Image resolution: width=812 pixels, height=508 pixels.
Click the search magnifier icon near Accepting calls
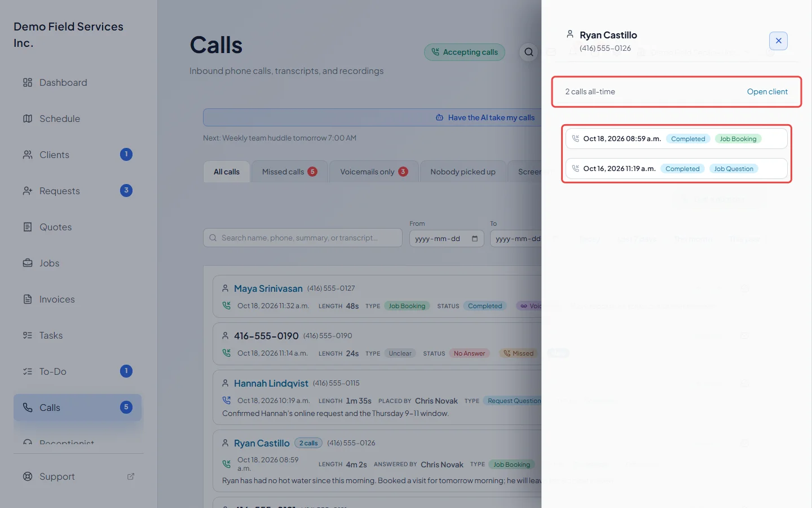[529, 52]
